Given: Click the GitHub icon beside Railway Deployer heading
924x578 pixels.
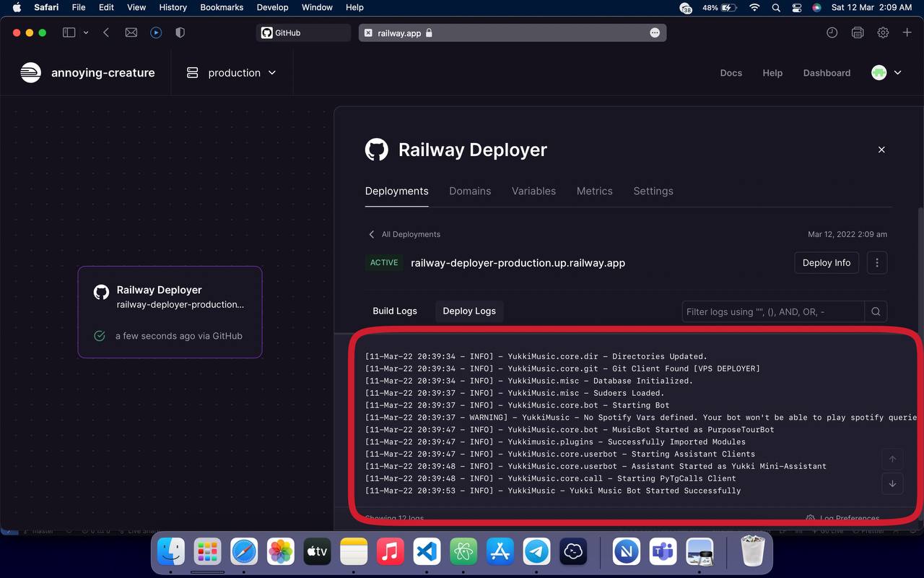Looking at the screenshot, I should (x=376, y=150).
